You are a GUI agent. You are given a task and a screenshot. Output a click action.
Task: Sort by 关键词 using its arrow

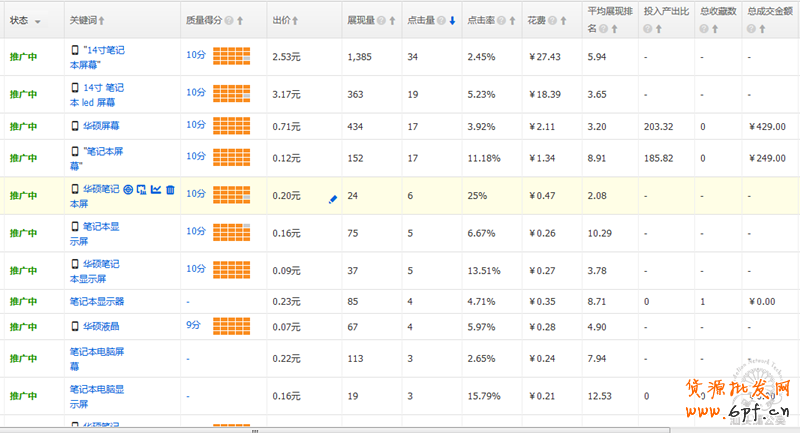[x=102, y=21]
